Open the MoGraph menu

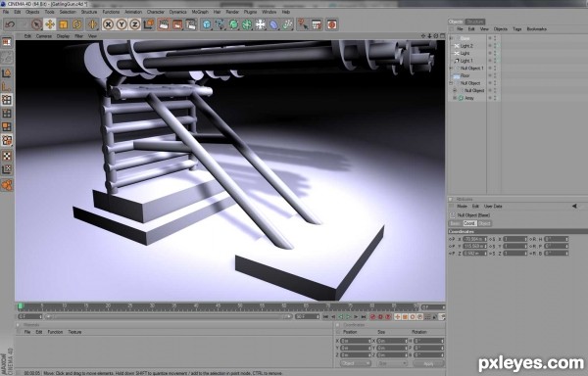pos(200,12)
